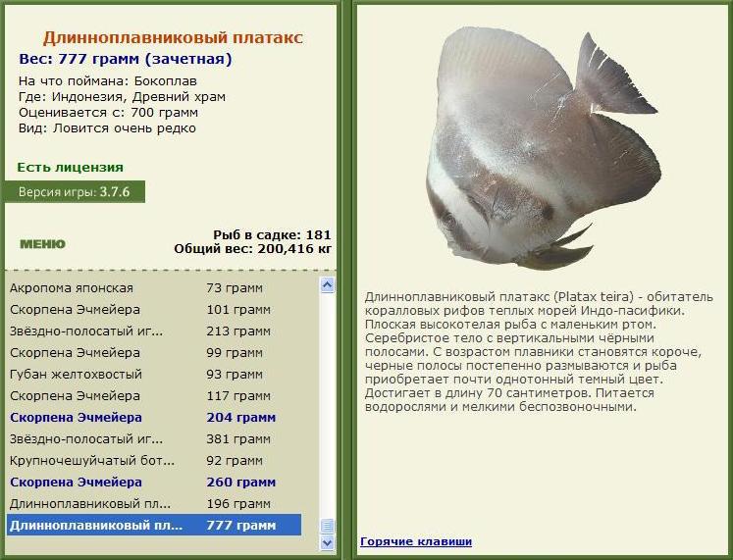
Task: Click the Platax teira description paragraph
Action: [539, 352]
